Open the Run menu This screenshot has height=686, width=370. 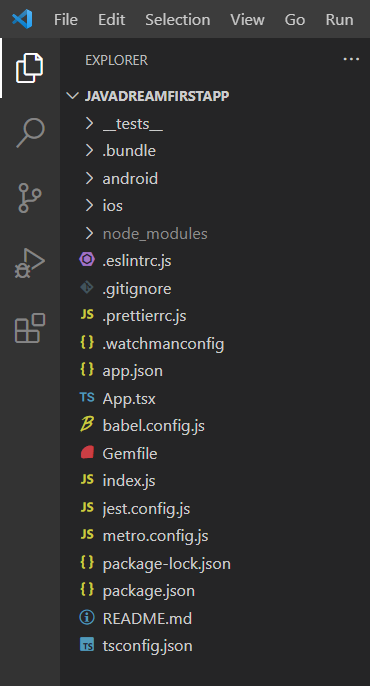point(339,19)
